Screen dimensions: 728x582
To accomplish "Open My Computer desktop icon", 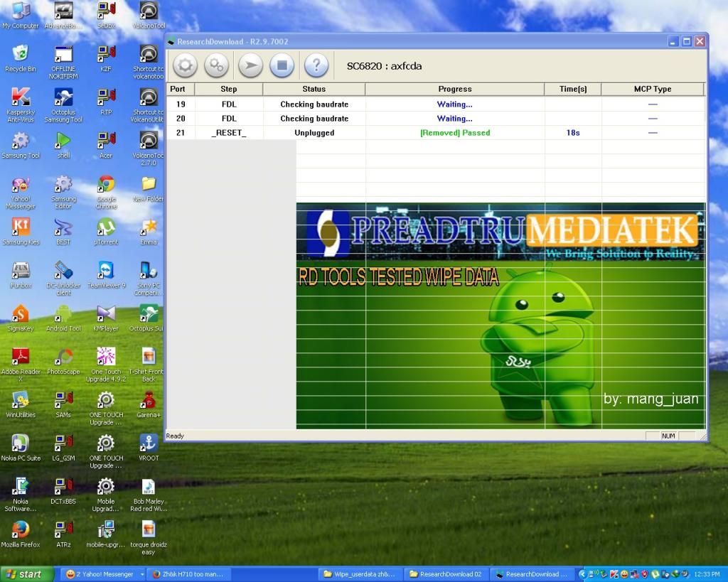I will 21,16.
